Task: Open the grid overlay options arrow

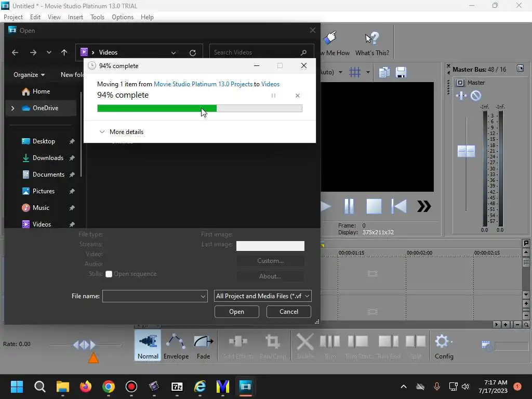Action: [x=368, y=72]
